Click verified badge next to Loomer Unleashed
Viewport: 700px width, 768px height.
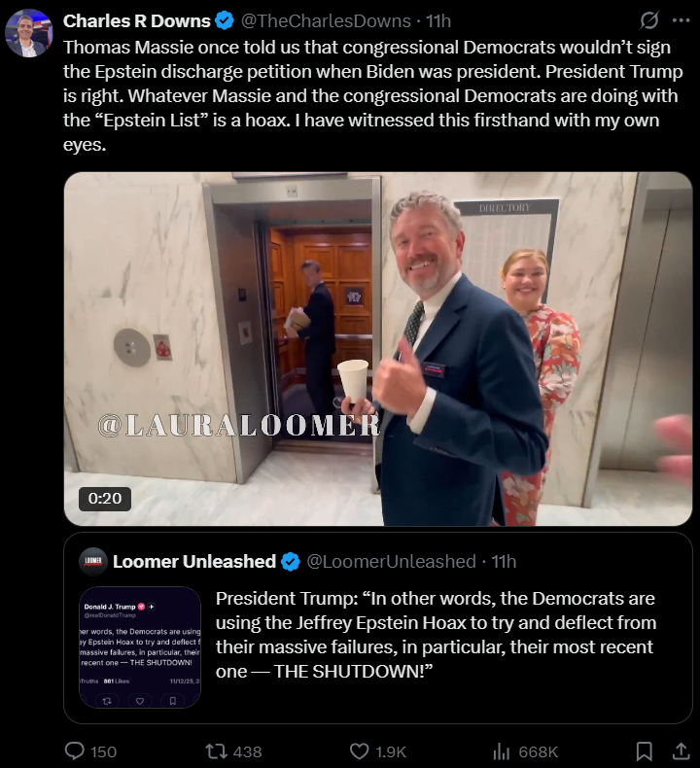pos(291,562)
